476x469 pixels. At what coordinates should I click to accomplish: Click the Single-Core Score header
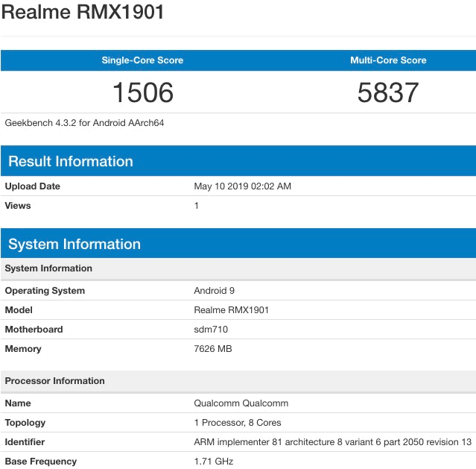coord(142,60)
